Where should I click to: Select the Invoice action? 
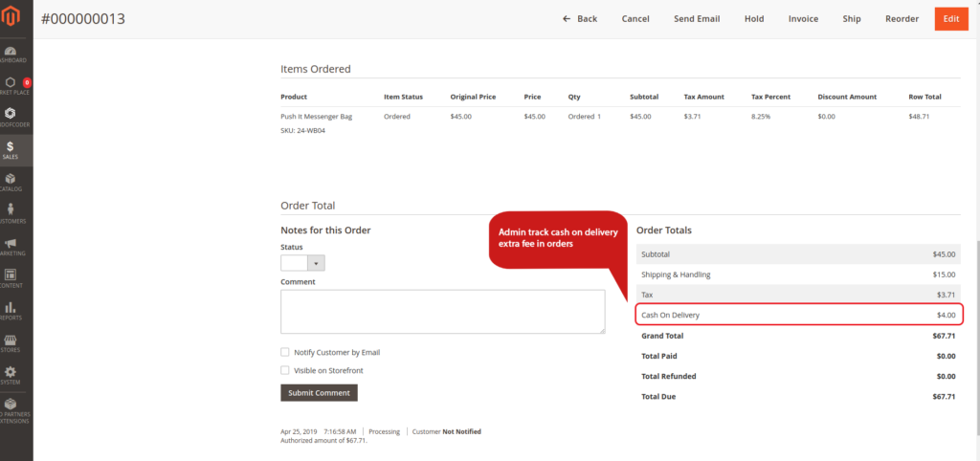[x=803, y=19]
